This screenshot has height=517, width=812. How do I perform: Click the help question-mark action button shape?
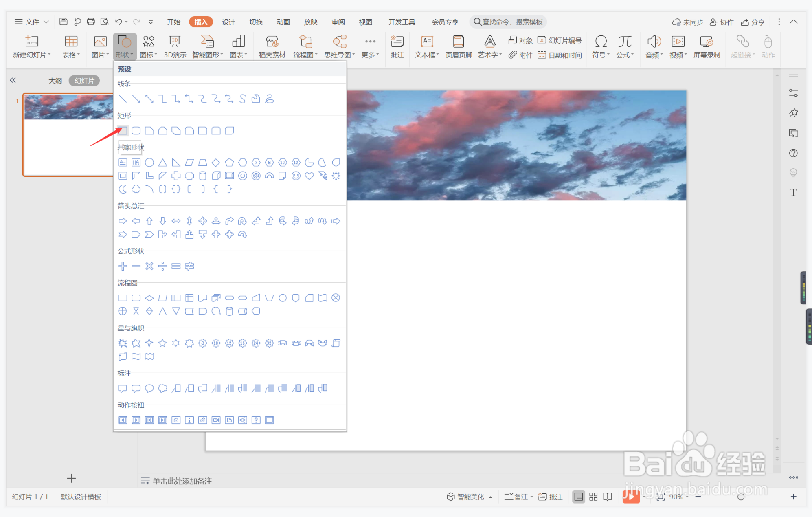(256, 420)
